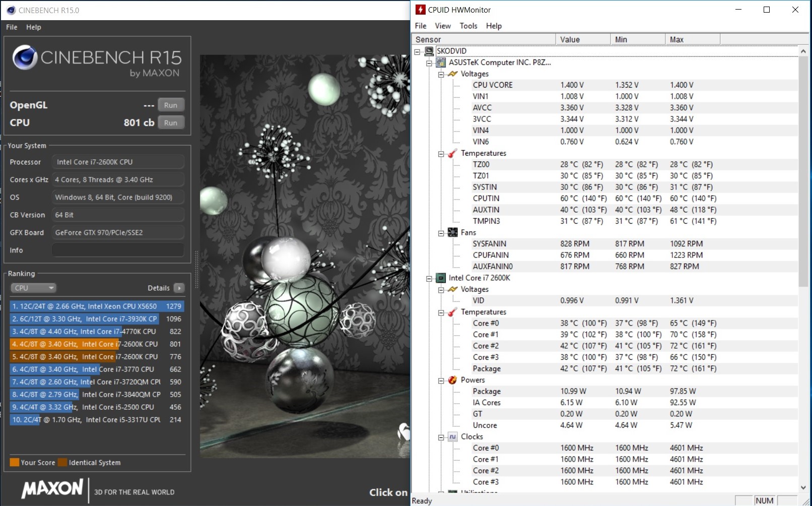This screenshot has height=506, width=812.
Task: Click the flame icon next to Powers
Action: 452,380
